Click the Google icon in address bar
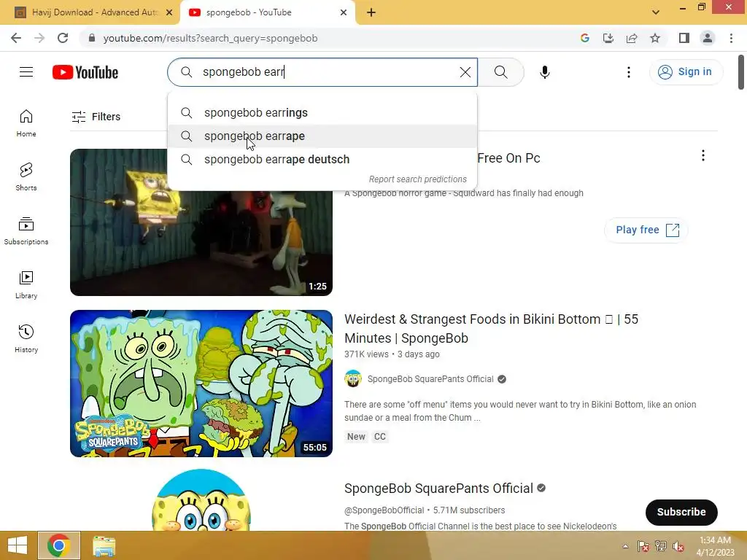The image size is (747, 560). pyautogui.click(x=585, y=38)
